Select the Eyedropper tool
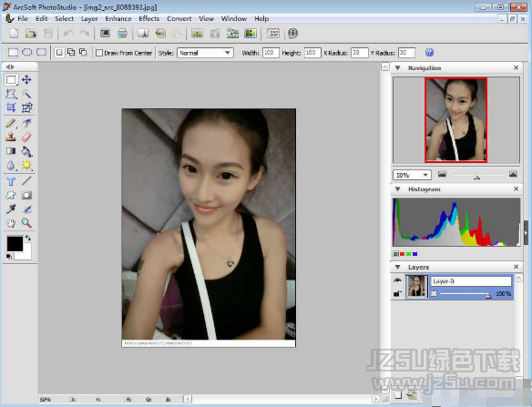Image resolution: width=532 pixels, height=407 pixels. click(x=11, y=209)
